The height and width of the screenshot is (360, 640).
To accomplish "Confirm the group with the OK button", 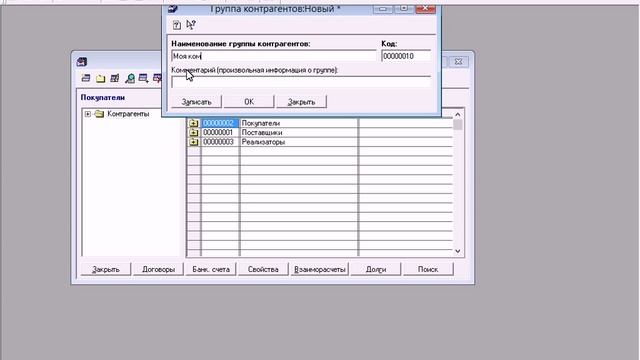I will [249, 102].
